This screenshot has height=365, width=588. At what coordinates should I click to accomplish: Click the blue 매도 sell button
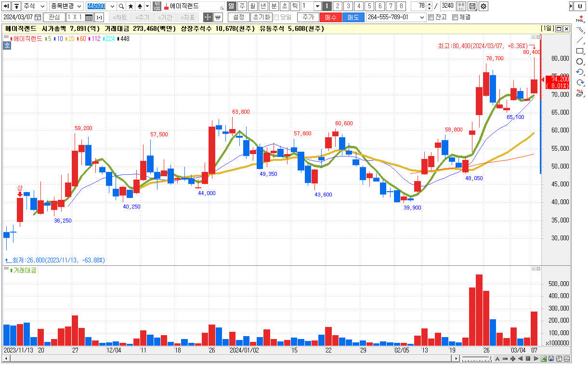(353, 17)
